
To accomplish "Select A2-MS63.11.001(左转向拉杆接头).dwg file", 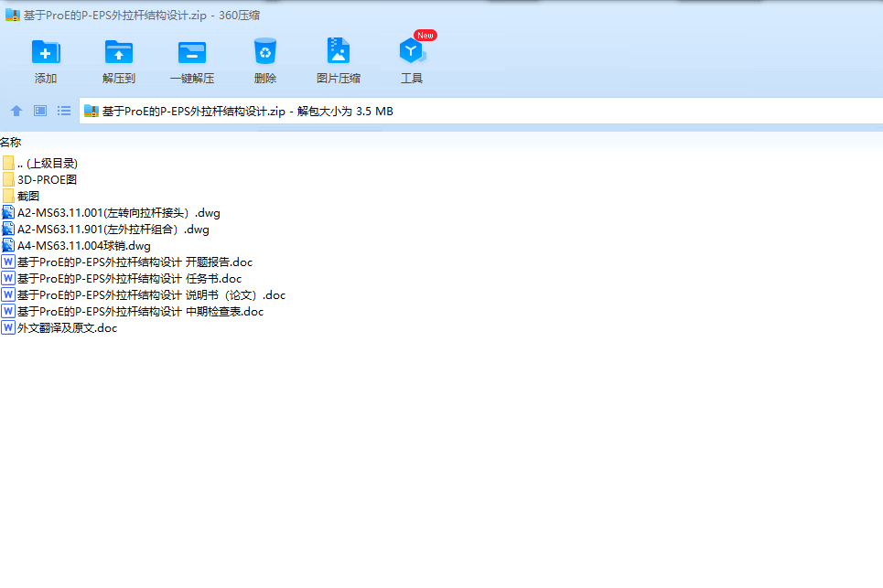I will (111, 213).
